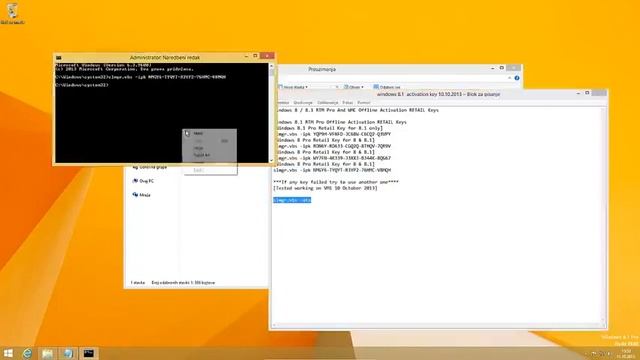Screen dimensions: 640x360
Task: Open Notepad's Prikaz menu
Action: (x=347, y=102)
